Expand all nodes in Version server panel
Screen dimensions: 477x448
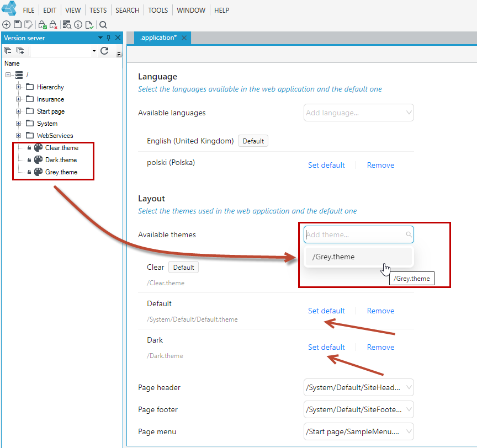point(20,50)
